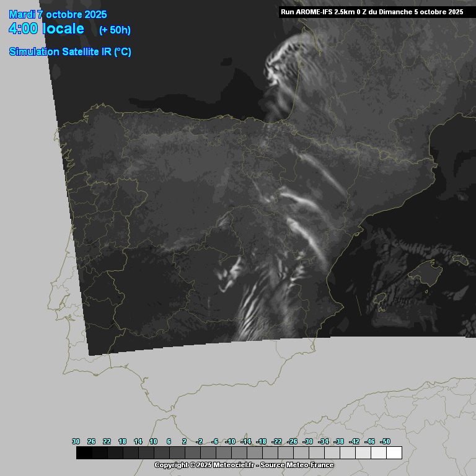Click the Run AROME-IFS 2.5km header banner
Screen dimensions: 476x476
click(x=371, y=12)
